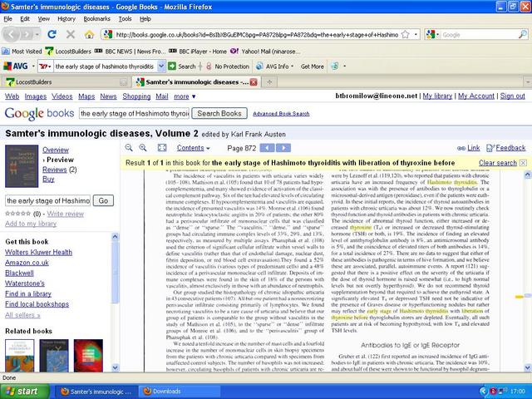Open the File menu
The height and width of the screenshot is (399, 532).
7,19
